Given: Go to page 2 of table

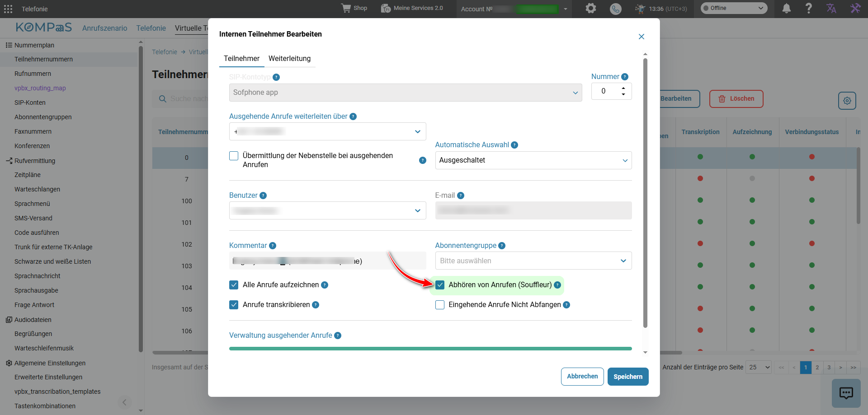Looking at the screenshot, I should [817, 368].
